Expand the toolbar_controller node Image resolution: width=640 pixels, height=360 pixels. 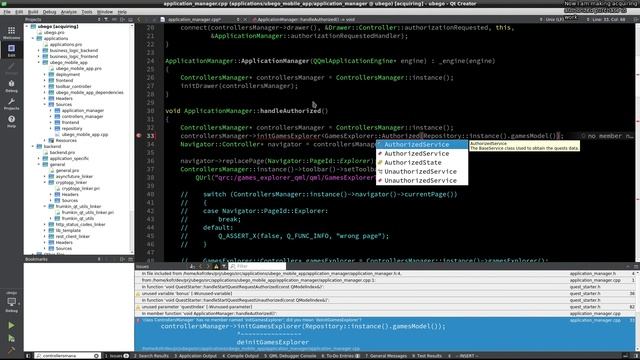click(x=45, y=87)
